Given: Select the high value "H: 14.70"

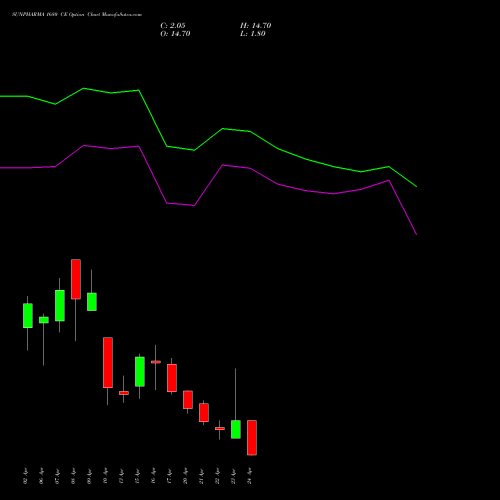Looking at the screenshot, I should point(256,26).
